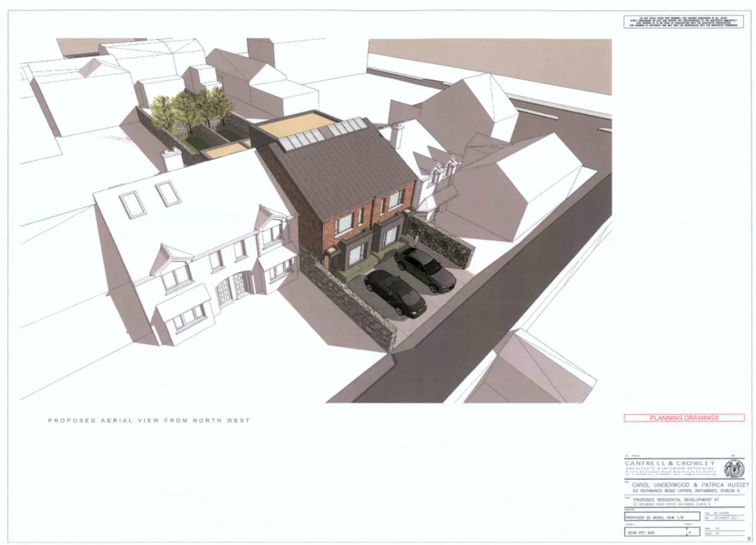
Task: Click the rooflight strip on the dark roof
Action: 322,133
